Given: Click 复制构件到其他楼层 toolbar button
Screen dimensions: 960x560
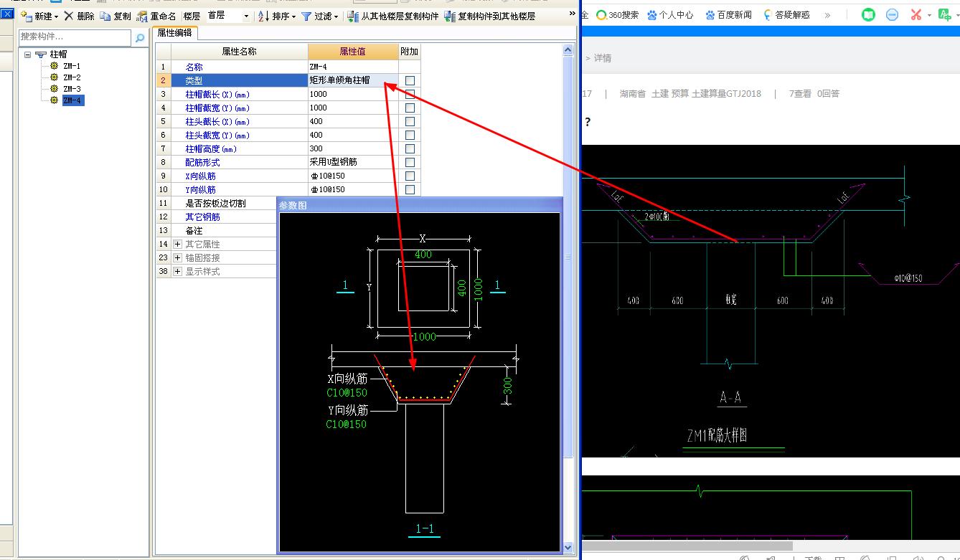Looking at the screenshot, I should click(x=490, y=16).
